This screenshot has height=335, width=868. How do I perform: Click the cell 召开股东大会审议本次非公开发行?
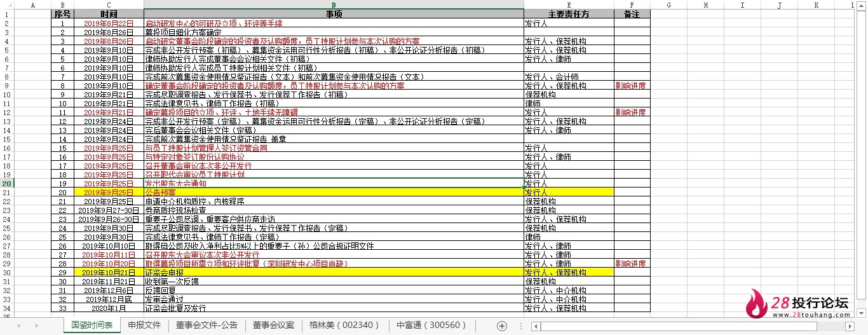click(x=334, y=254)
